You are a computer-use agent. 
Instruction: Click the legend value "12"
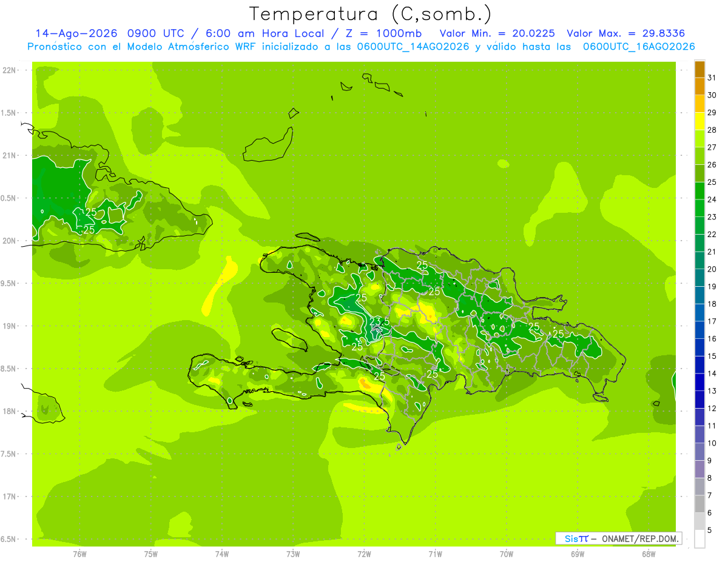(x=712, y=409)
